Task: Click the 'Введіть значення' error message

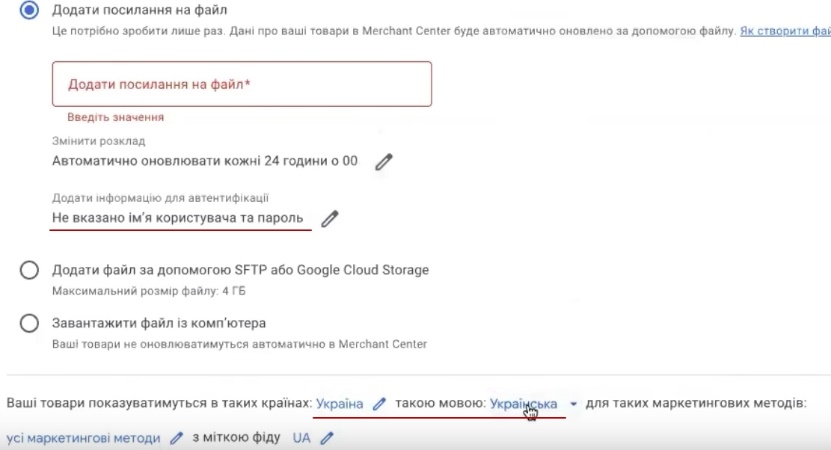Action: pos(115,118)
